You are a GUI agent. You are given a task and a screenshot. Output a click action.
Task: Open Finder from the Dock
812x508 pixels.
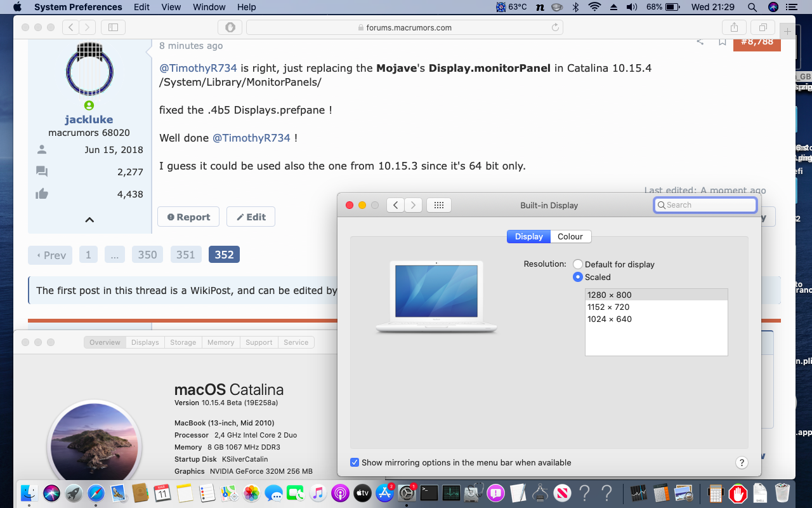coord(29,493)
